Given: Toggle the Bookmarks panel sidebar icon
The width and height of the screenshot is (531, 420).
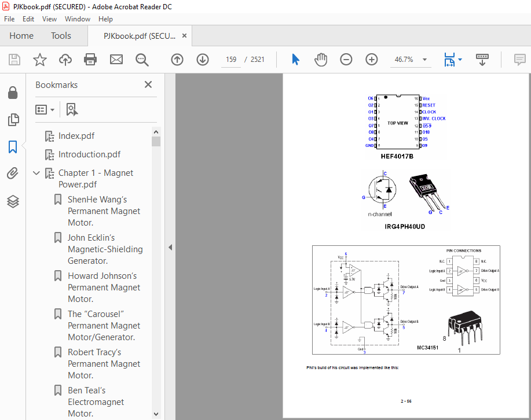Looking at the screenshot, I should pos(13,147).
